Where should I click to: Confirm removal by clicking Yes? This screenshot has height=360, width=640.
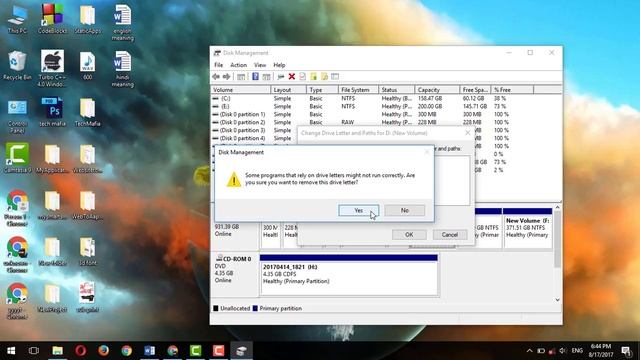358,210
